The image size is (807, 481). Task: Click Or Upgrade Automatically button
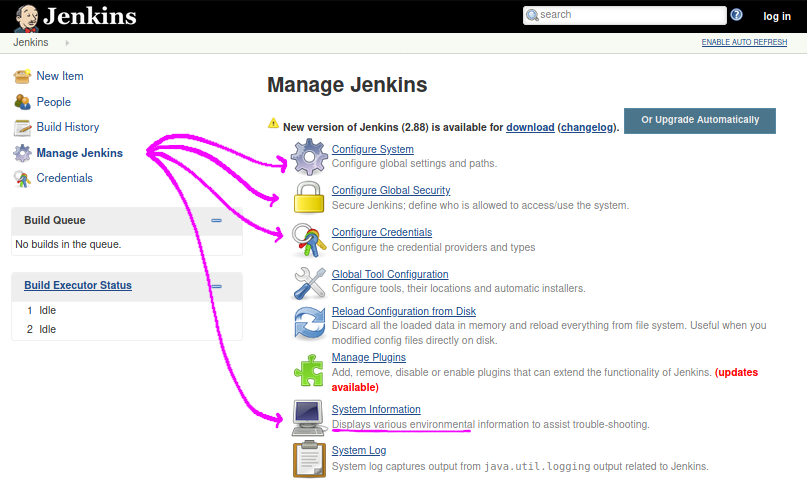point(700,120)
